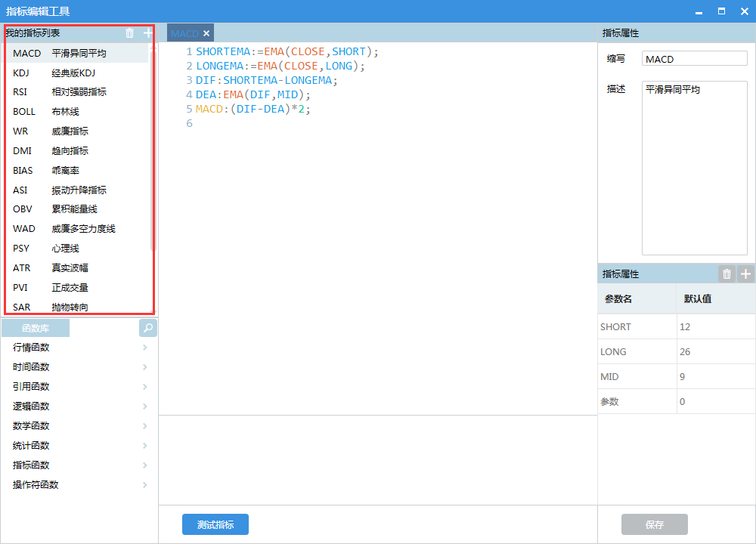756x544 pixels.
Task: Select MACD 平滑异同平均 in the list
Action: click(77, 53)
